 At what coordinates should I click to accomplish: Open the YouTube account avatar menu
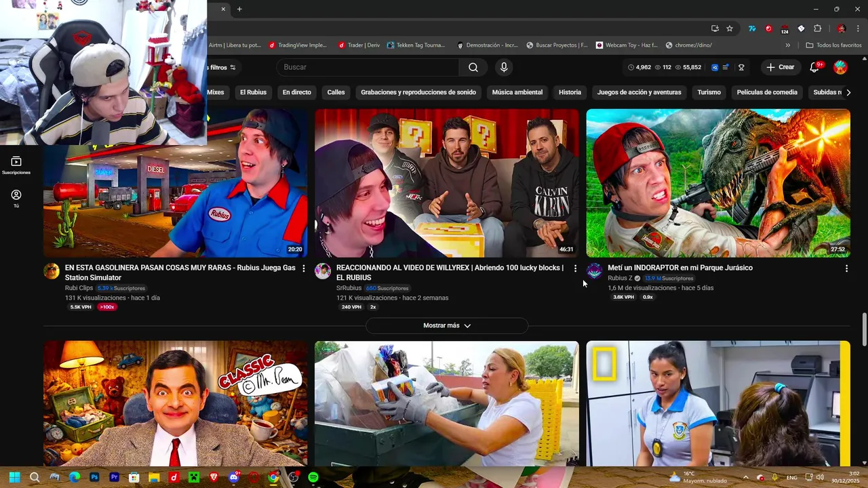pyautogui.click(x=840, y=67)
